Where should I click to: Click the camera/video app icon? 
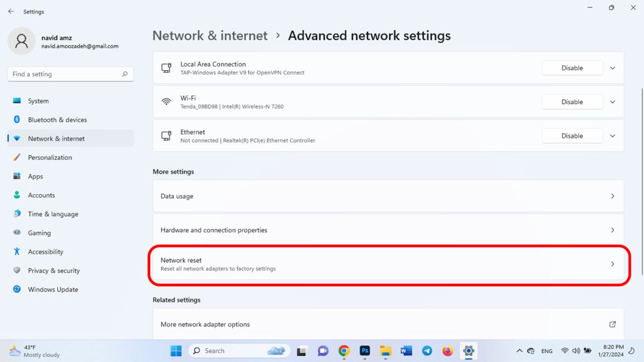tap(323, 351)
